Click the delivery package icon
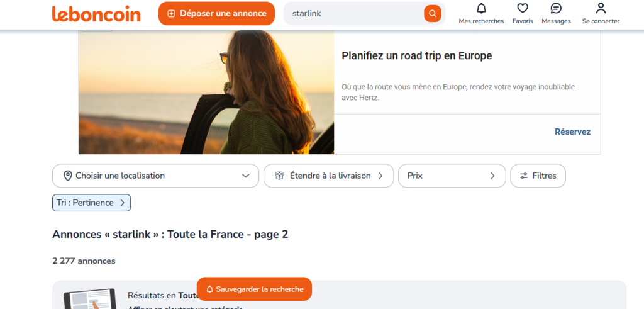The width and height of the screenshot is (644, 309). 279,176
